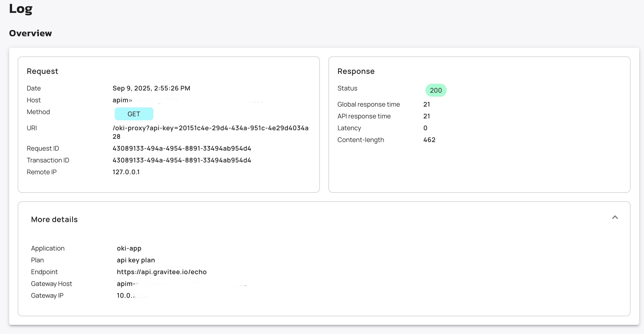
Task: Click the Request card heading
Action: point(42,71)
